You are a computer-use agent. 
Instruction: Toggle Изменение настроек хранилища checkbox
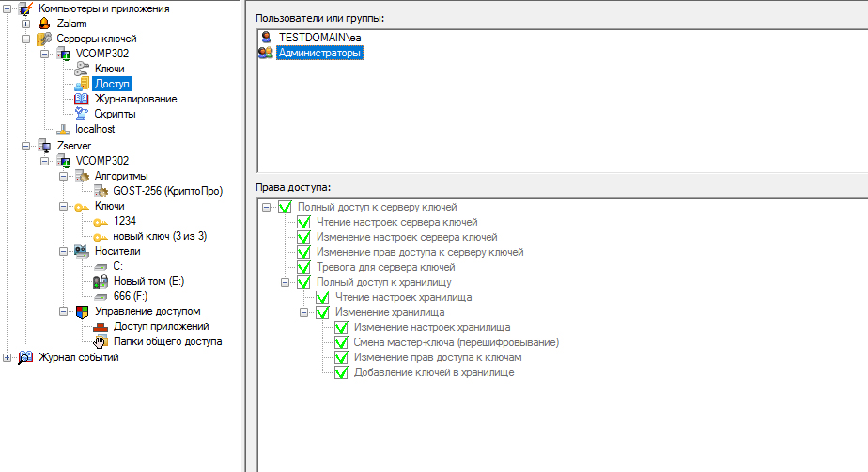[x=342, y=327]
